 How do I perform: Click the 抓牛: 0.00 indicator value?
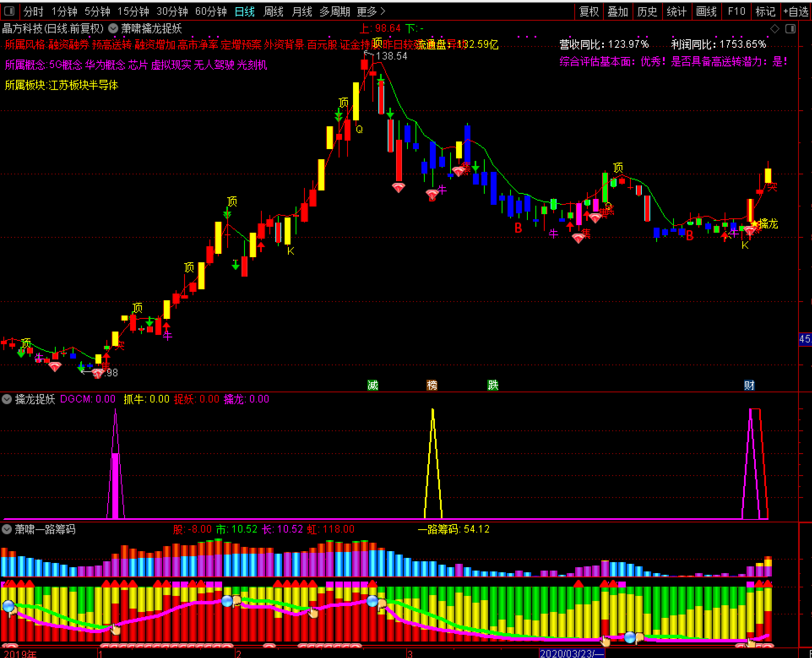tap(147, 399)
